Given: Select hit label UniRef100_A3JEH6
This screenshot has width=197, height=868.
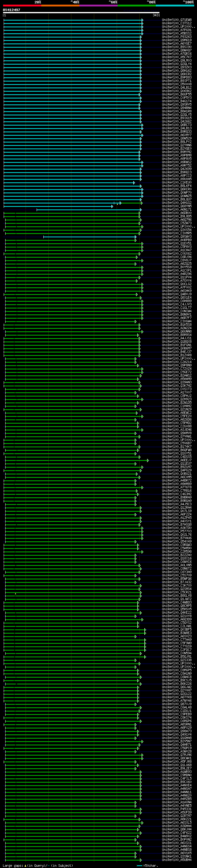Looking at the screenshot, I should (177, 430).
